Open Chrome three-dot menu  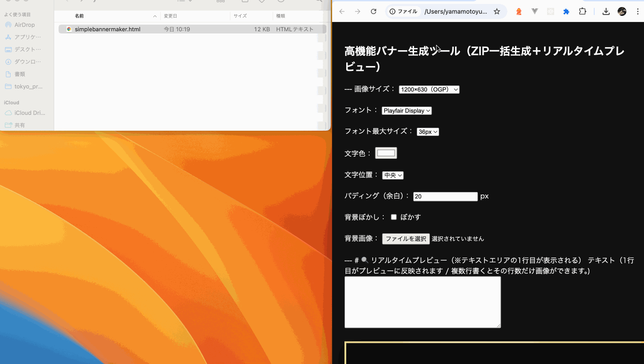click(x=637, y=11)
